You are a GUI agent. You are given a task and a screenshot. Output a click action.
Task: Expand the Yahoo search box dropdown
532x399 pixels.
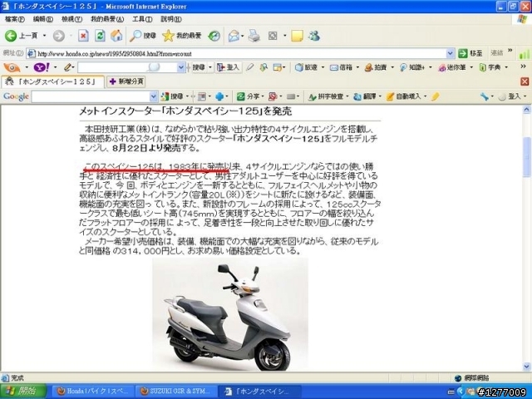pyautogui.click(x=181, y=67)
